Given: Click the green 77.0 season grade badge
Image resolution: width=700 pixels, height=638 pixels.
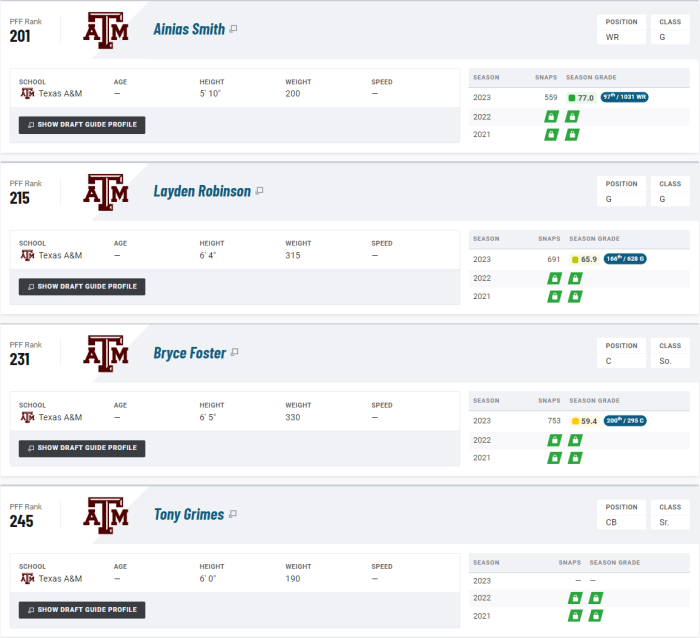Looking at the screenshot, I should (x=581, y=98).
